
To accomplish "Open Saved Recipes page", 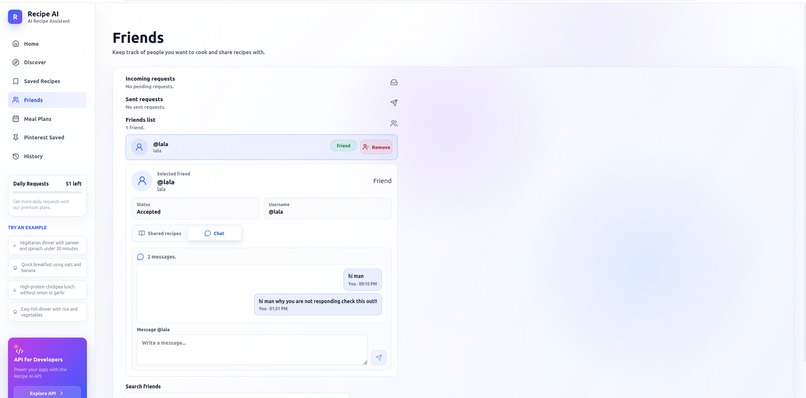I will [47, 81].
